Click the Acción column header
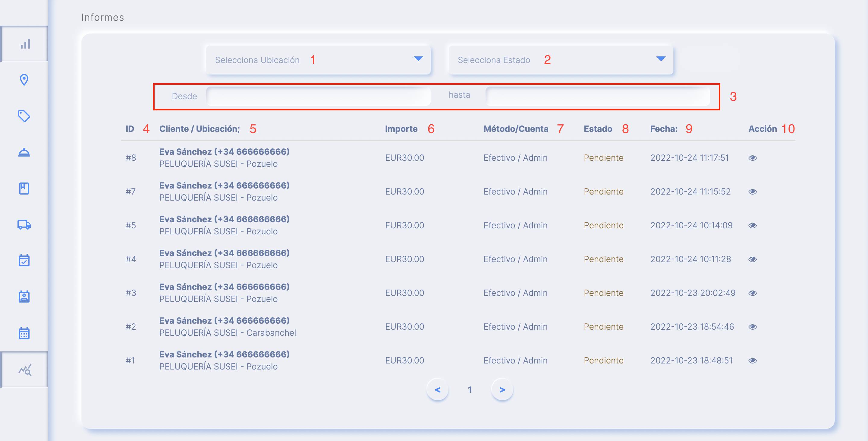The height and width of the screenshot is (441, 868). (x=763, y=129)
